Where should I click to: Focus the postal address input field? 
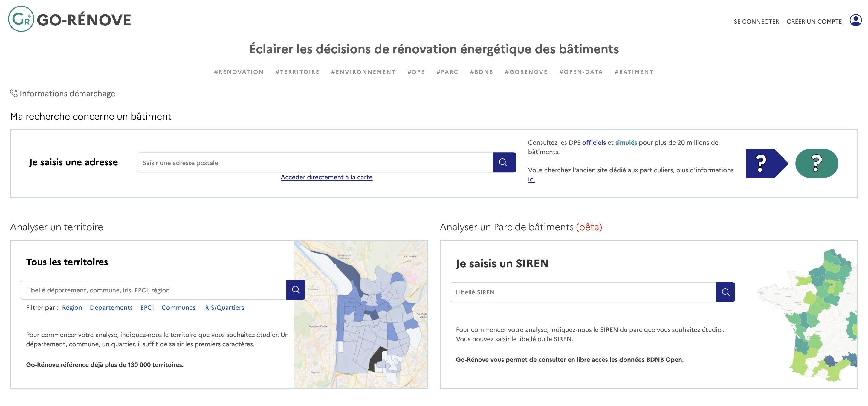(314, 163)
